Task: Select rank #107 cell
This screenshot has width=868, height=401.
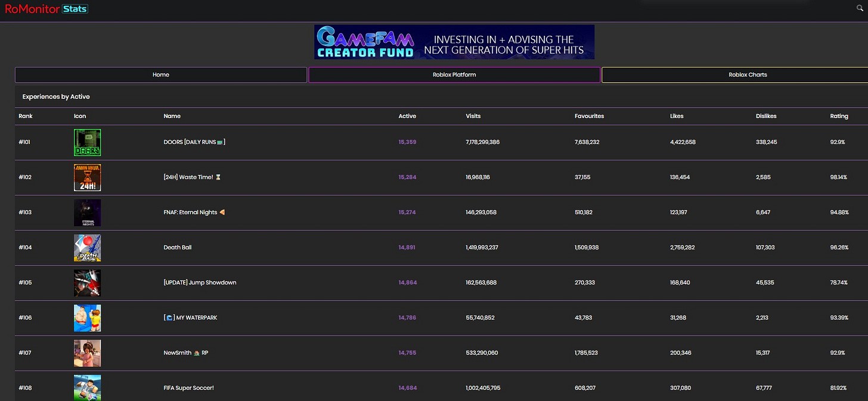Action: pos(25,353)
